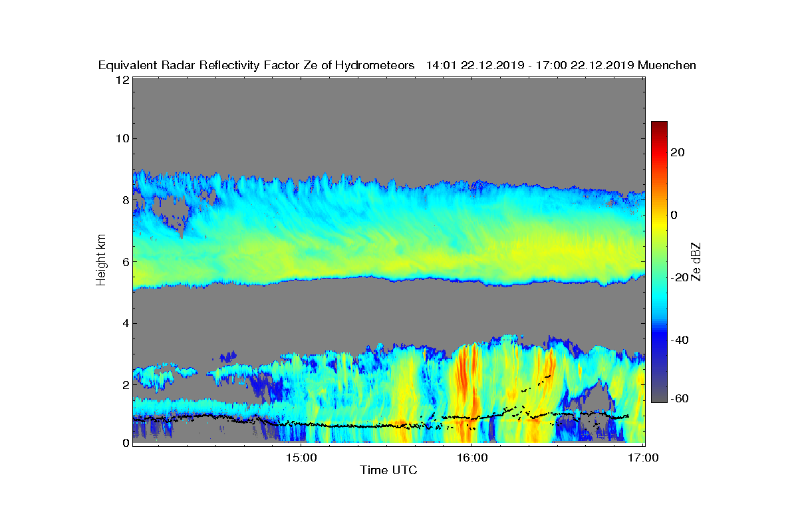Click the '2' height tick label on y-axis
This screenshot has width=798, height=532.
pos(124,384)
